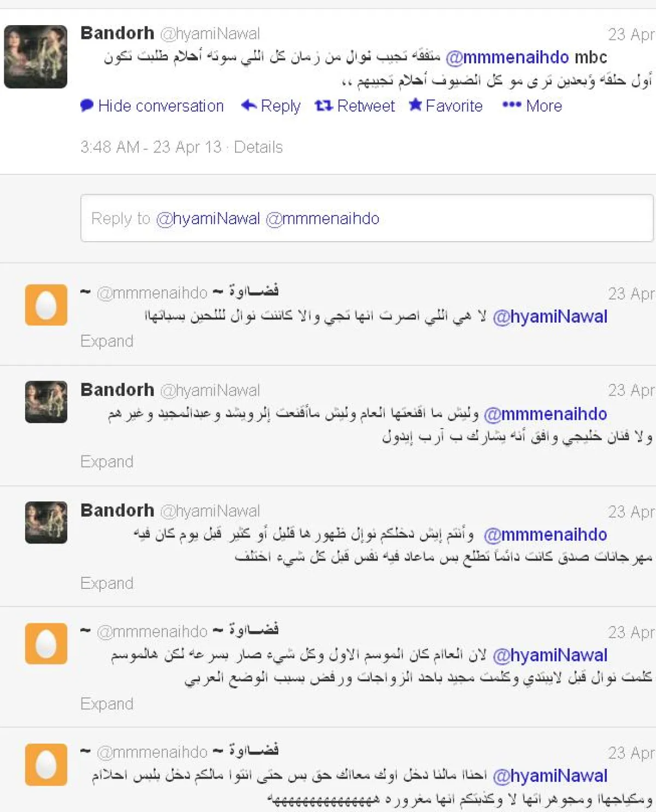This screenshot has height=812, width=656.
Task: Click in the Reply to @hyamiNawal text box
Action: (367, 218)
